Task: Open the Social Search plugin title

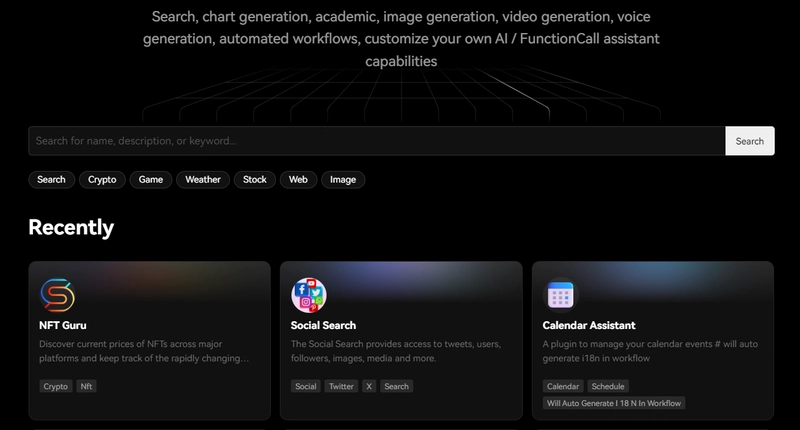Action: click(323, 325)
